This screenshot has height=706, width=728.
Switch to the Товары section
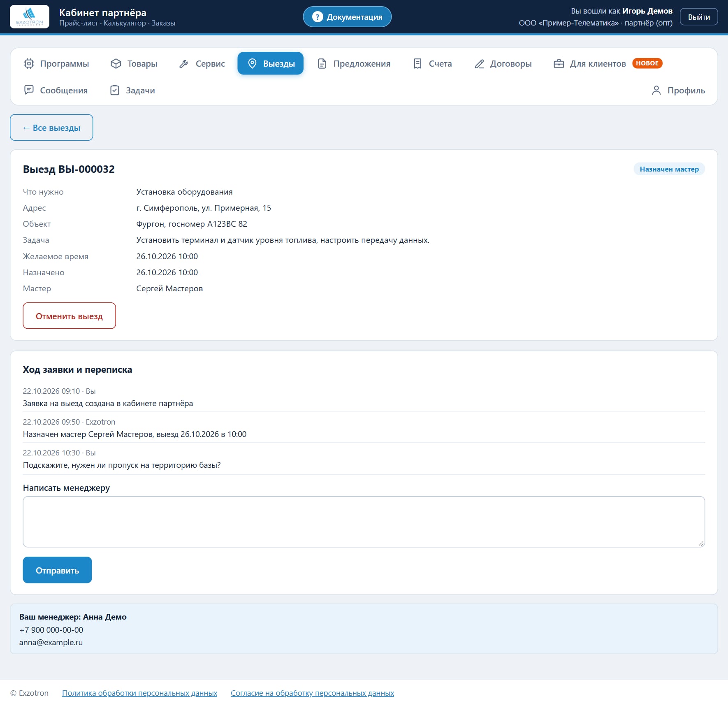click(134, 63)
